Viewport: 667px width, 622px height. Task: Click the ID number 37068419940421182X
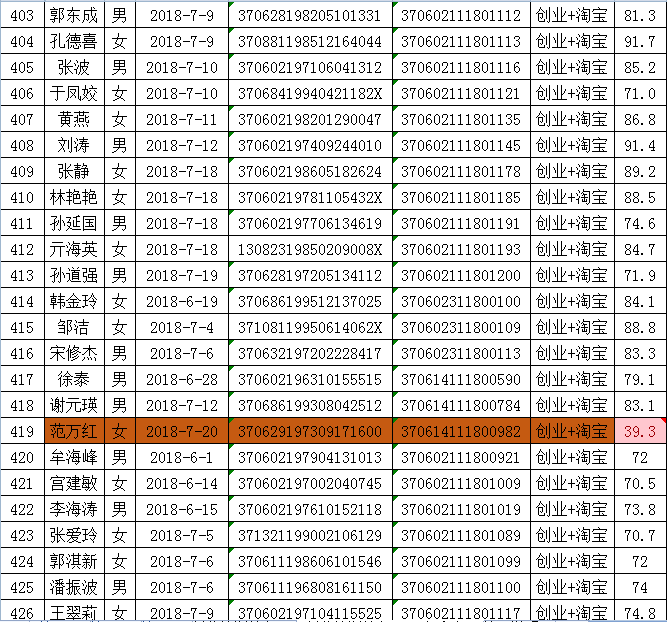point(310,94)
